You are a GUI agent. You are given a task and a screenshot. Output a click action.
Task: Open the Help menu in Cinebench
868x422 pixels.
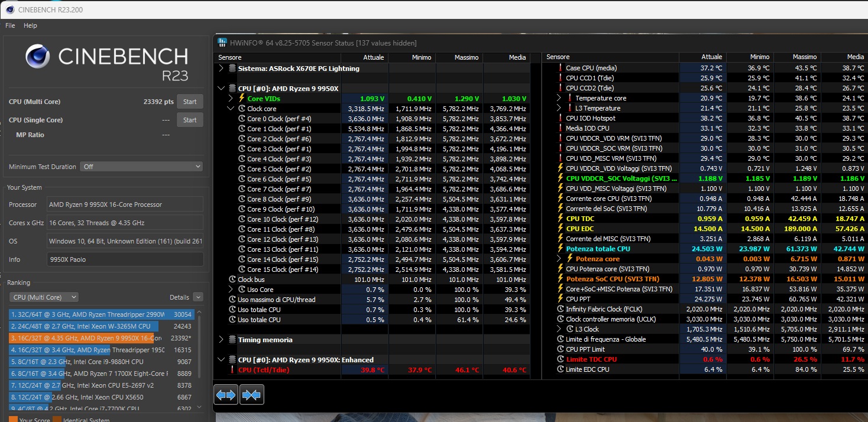(30, 25)
